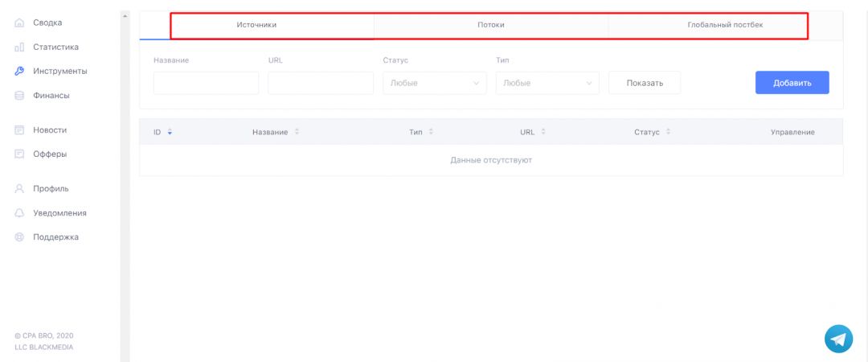Click the Новости icon in sidebar

20,130
